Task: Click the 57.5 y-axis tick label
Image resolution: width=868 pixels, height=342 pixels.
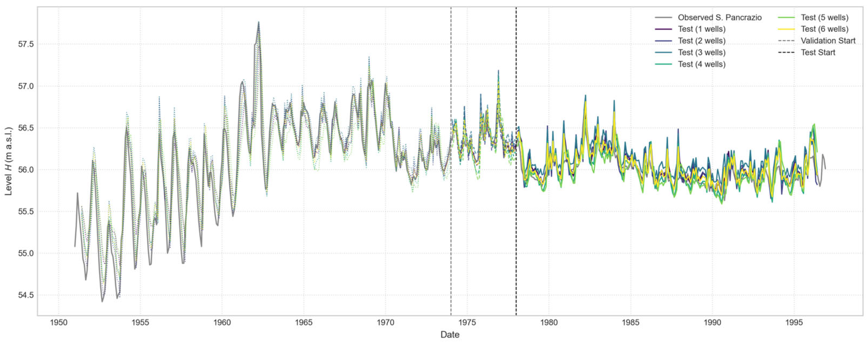Action: coord(26,45)
